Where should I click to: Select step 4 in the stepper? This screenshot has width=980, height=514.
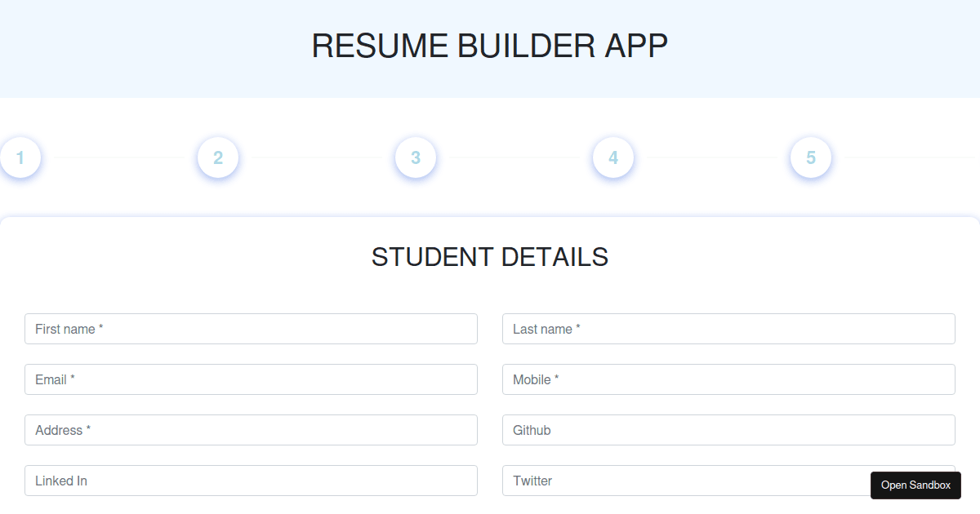(613, 157)
